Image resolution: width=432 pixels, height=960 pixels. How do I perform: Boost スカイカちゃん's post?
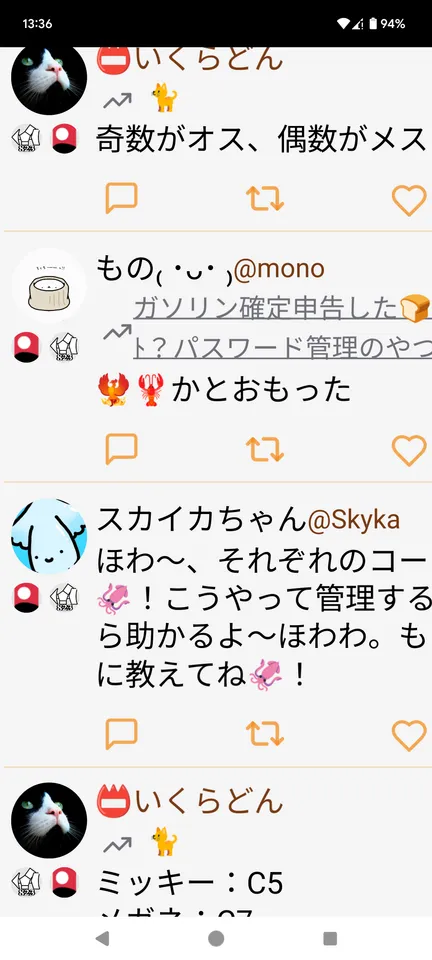pyautogui.click(x=265, y=734)
